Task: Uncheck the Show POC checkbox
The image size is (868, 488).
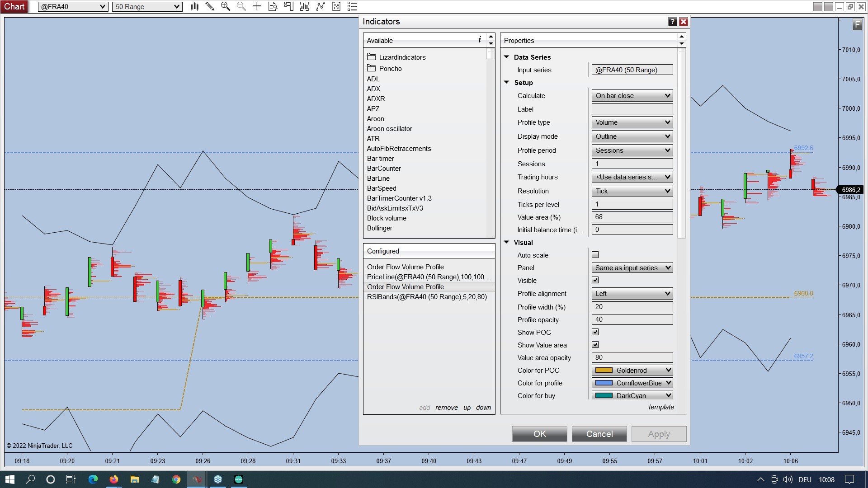Action: 595,332
